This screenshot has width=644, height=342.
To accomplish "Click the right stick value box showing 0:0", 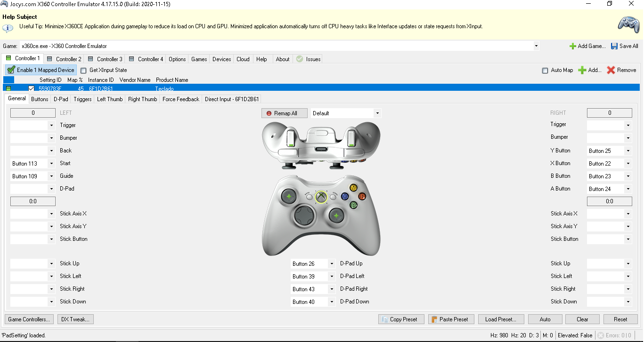I will click(x=610, y=201).
